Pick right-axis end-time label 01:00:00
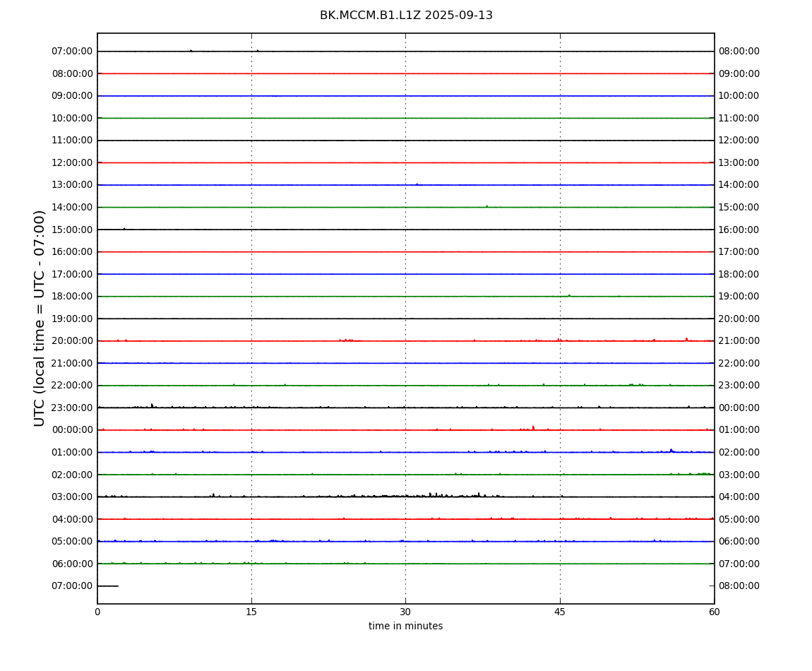Screen dimensions: 812x671 point(739,430)
